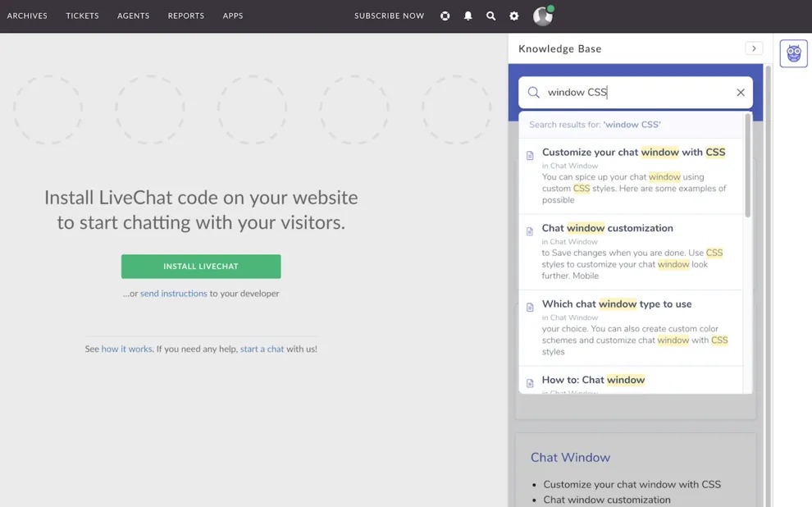Open the Reports section
812x507 pixels.
pos(186,16)
